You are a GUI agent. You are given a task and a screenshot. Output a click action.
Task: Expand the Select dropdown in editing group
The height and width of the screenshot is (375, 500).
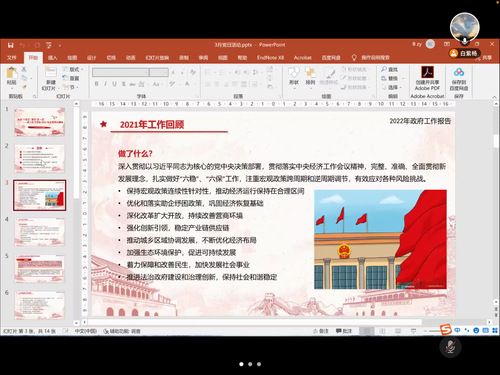[x=393, y=87]
